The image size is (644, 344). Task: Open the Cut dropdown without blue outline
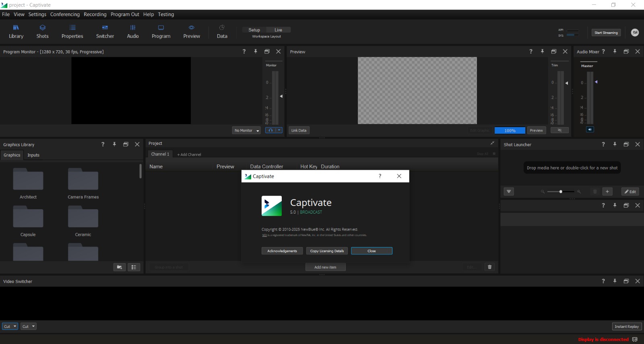click(29, 326)
